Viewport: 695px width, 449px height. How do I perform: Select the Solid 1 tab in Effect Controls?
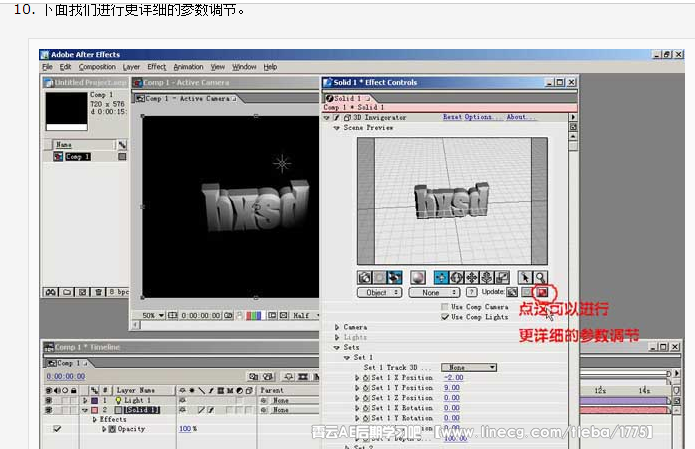pyautogui.click(x=348, y=98)
